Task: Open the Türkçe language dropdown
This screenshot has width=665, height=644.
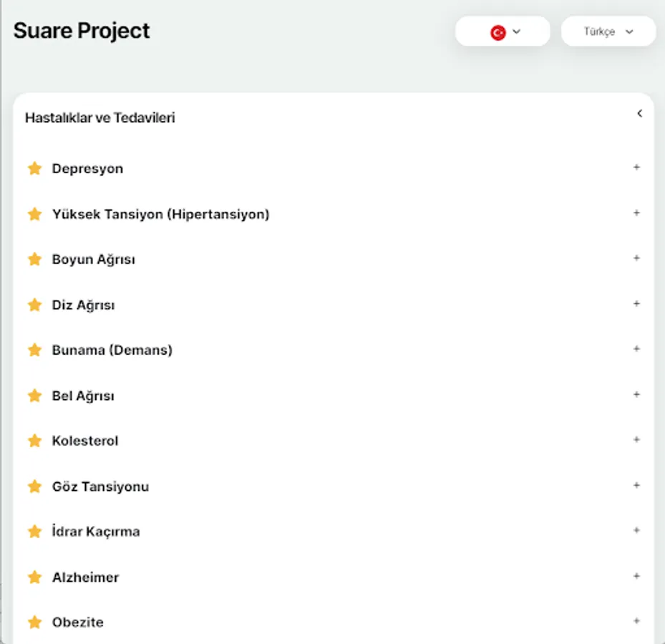Action: [608, 31]
